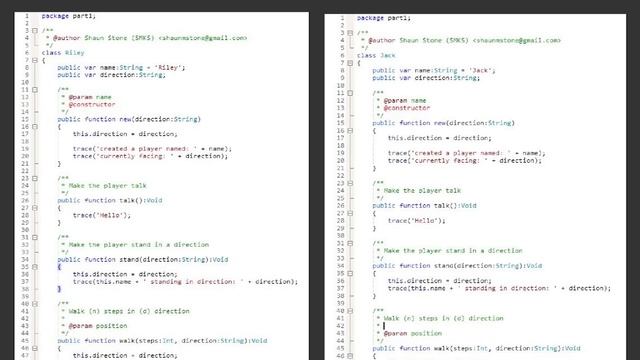Click 'package part1;' in the Riley editor
Viewport: 640px width, 360px height.
[x=69, y=16]
